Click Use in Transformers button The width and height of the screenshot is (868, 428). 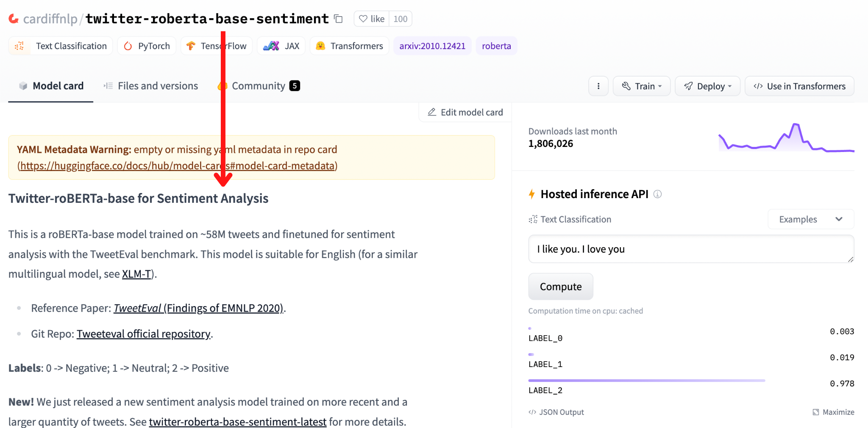799,86
